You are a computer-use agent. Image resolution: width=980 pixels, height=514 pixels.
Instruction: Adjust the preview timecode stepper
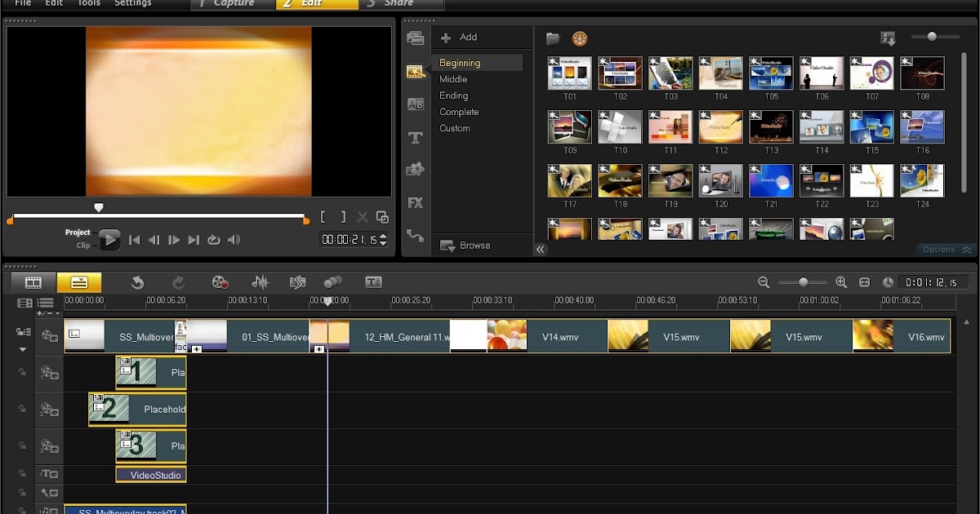pyautogui.click(x=384, y=240)
